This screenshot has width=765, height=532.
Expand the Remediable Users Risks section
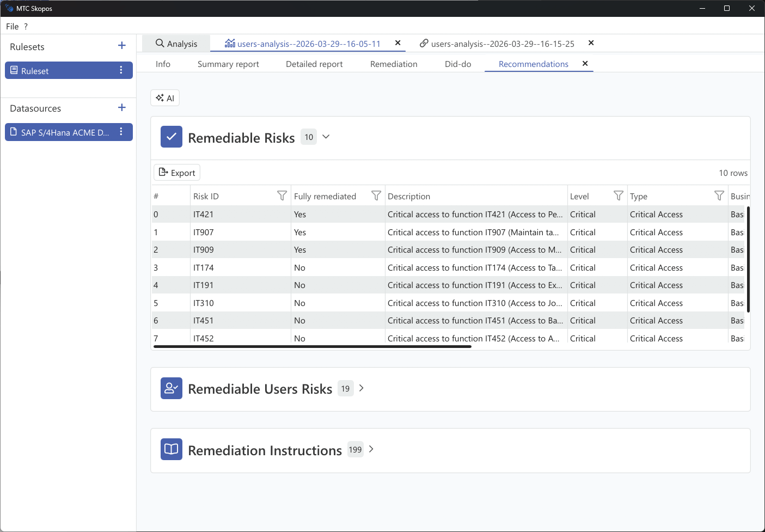click(361, 388)
